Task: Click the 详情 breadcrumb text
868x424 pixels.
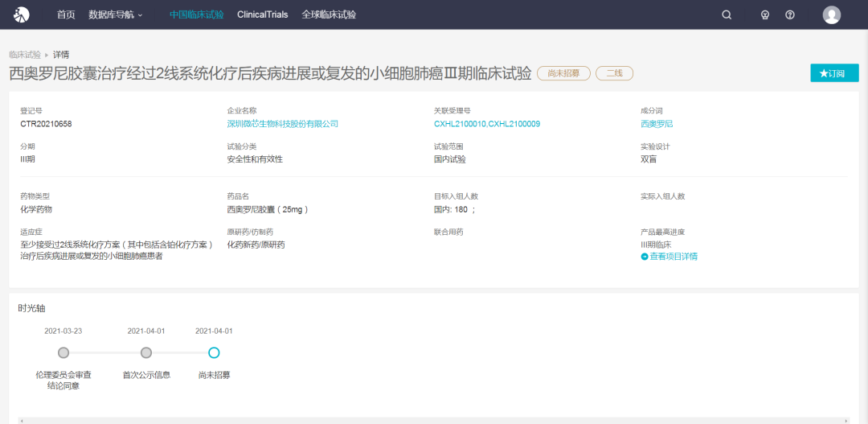Action: pos(61,55)
